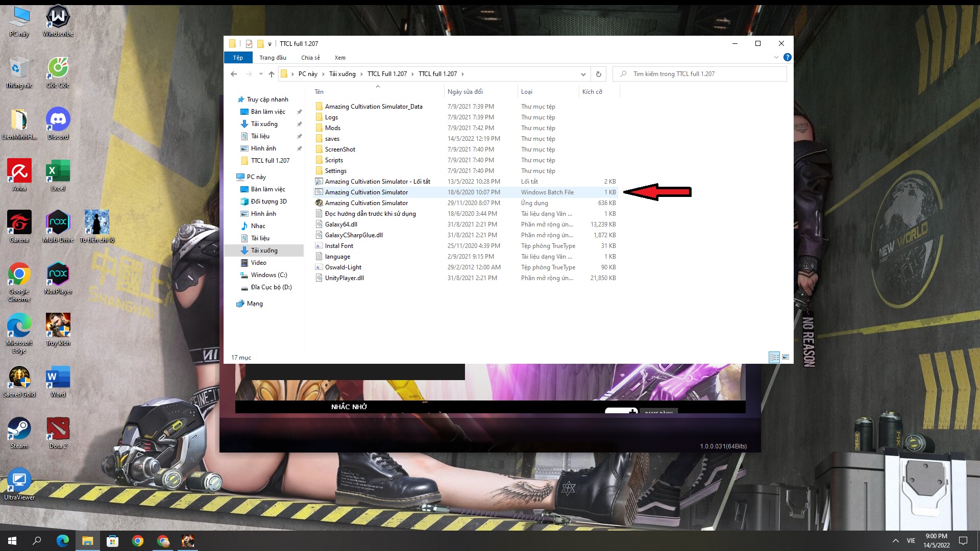Switch to the Xem ribbon tab
Viewport: 980px width, 551px height.
[x=340, y=58]
